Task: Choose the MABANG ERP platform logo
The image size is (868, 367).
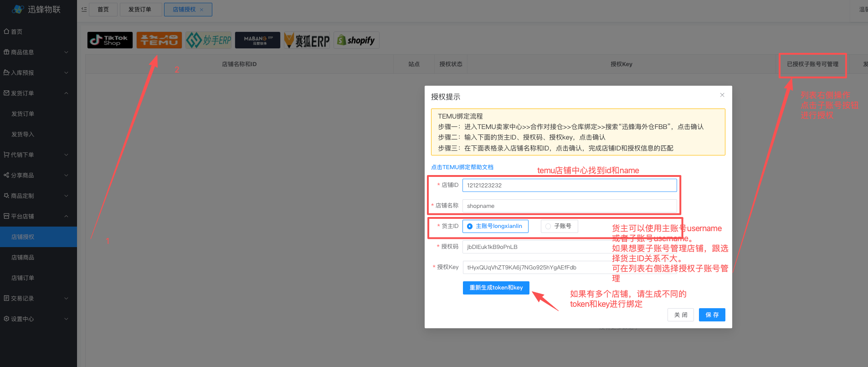Action: [x=257, y=40]
